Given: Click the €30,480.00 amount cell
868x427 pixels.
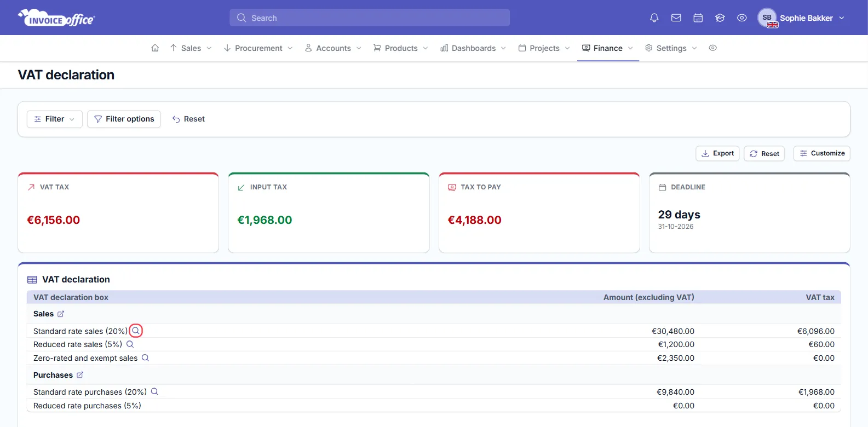Looking at the screenshot, I should tap(673, 331).
